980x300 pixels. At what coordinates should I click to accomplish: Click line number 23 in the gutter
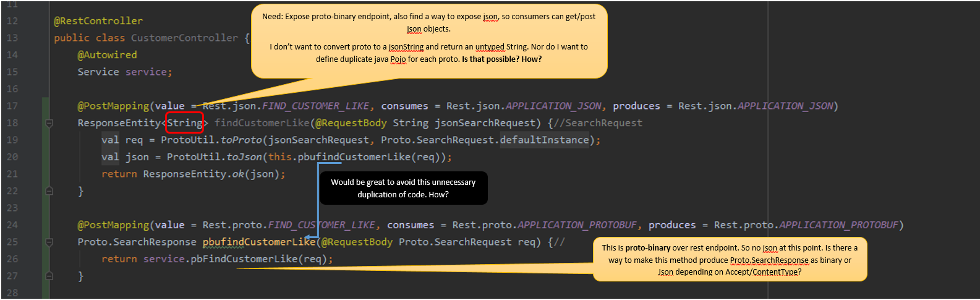pyautogui.click(x=12, y=208)
